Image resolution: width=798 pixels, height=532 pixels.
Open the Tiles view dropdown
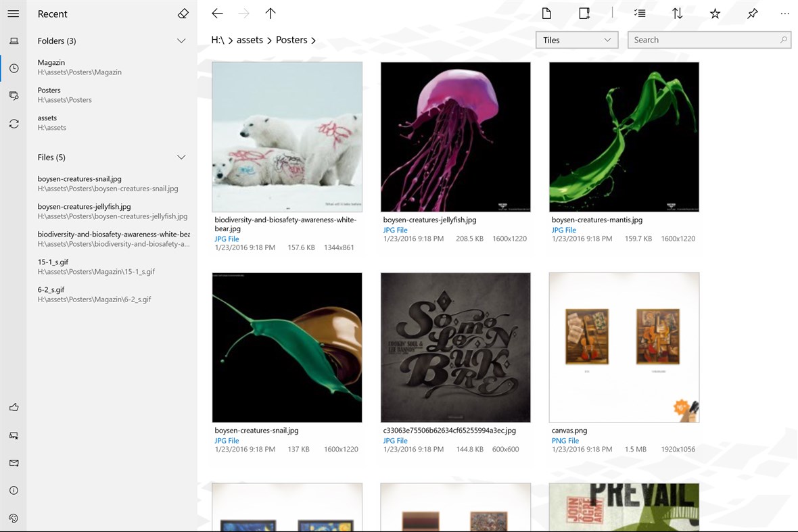[x=576, y=39]
